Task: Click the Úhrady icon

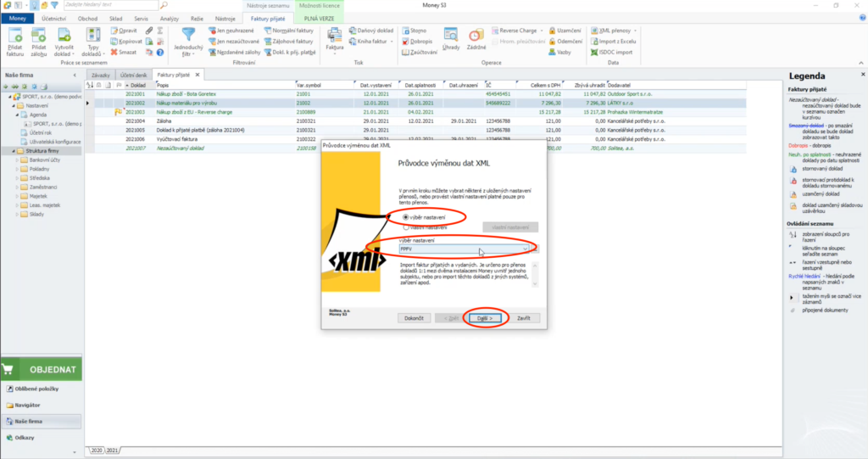Action: (451, 40)
